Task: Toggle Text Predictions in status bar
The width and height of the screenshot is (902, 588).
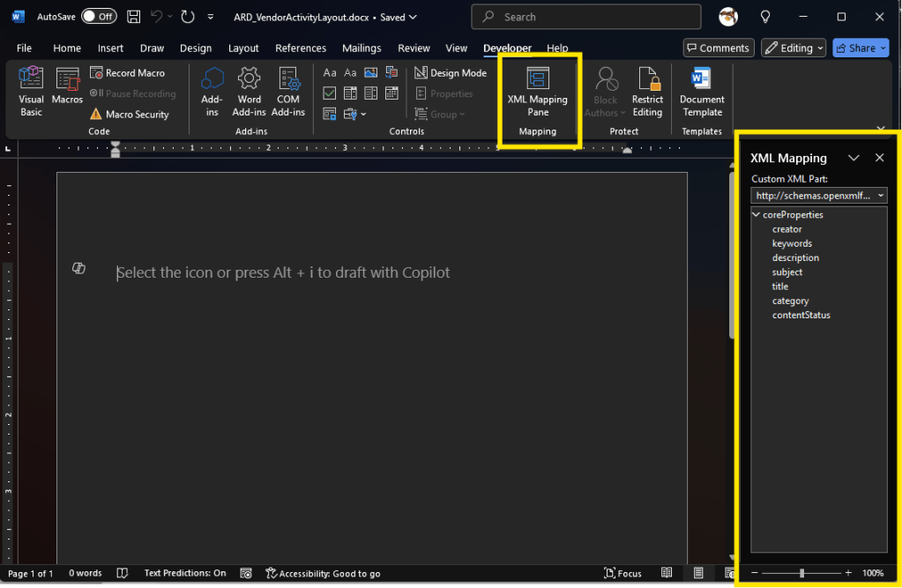Action: click(185, 573)
